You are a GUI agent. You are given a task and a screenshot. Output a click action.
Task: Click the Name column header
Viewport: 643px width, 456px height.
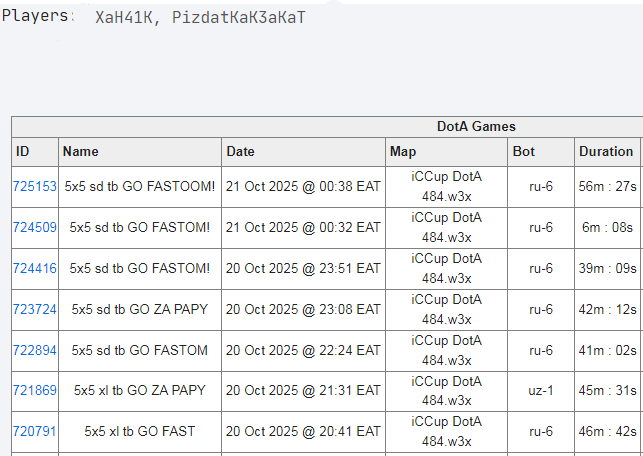[81, 151]
